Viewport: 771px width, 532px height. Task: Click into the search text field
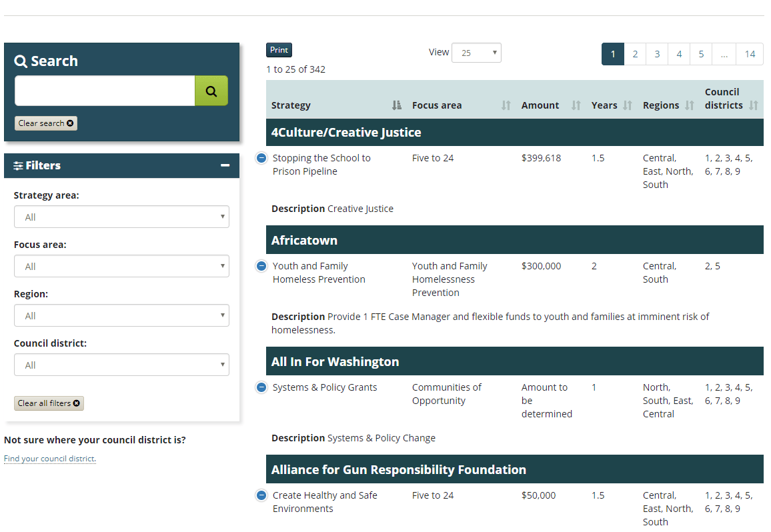click(105, 91)
